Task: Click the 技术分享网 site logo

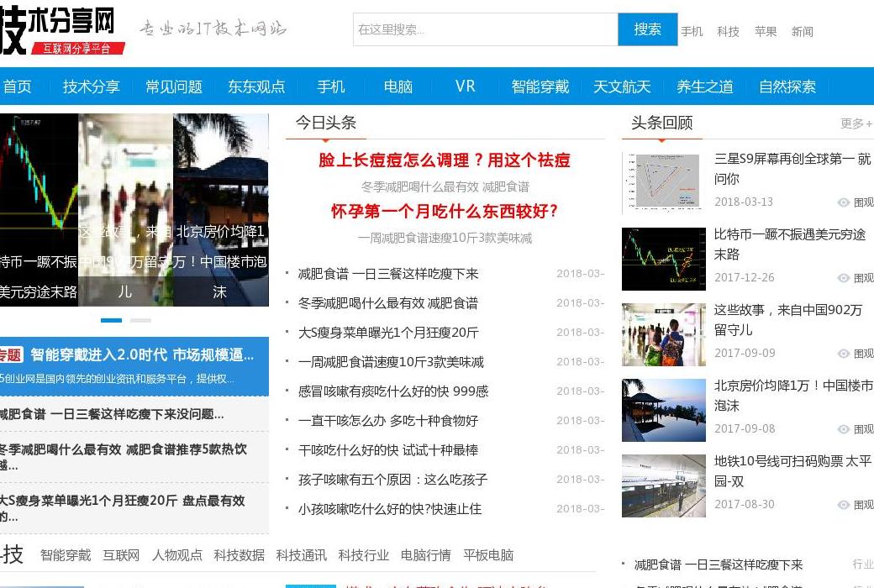Action: [61, 31]
